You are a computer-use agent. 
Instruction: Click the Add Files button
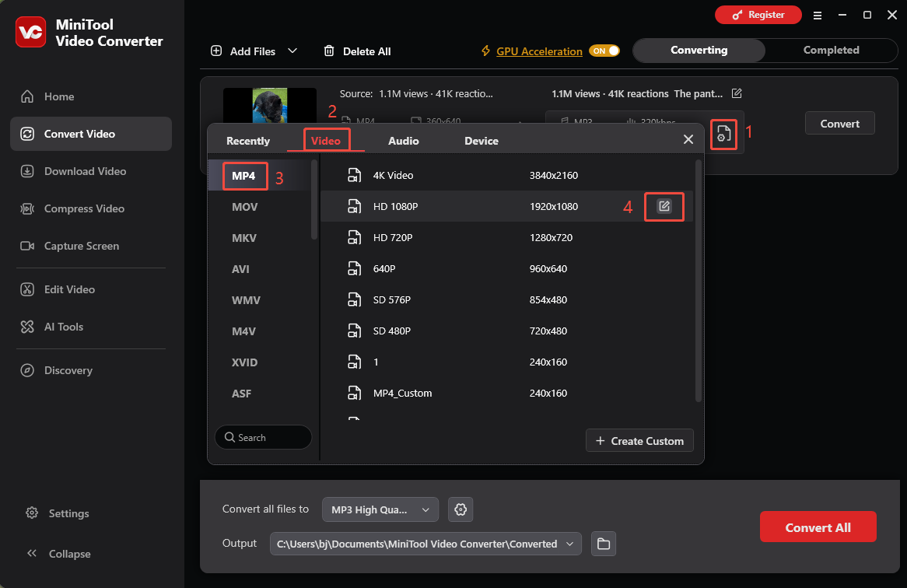243,51
